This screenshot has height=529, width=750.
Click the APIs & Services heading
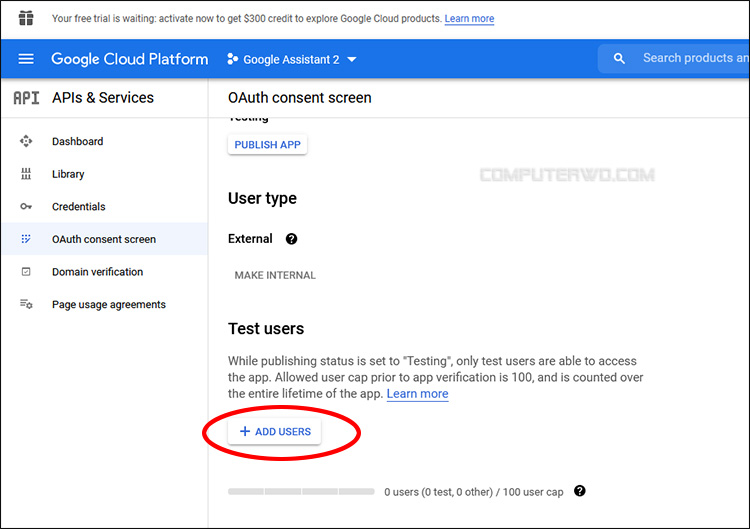pyautogui.click(x=103, y=98)
